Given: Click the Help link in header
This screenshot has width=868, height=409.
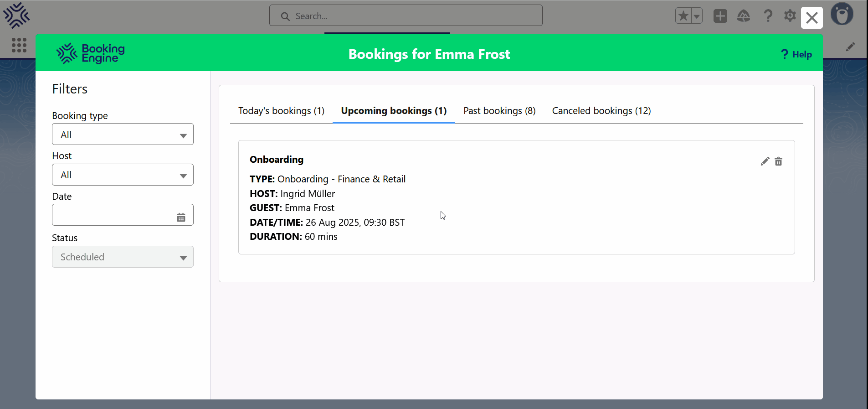Looking at the screenshot, I should tap(796, 54).
